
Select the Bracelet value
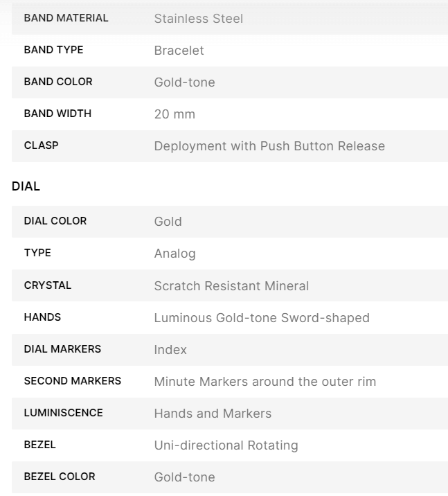point(179,51)
